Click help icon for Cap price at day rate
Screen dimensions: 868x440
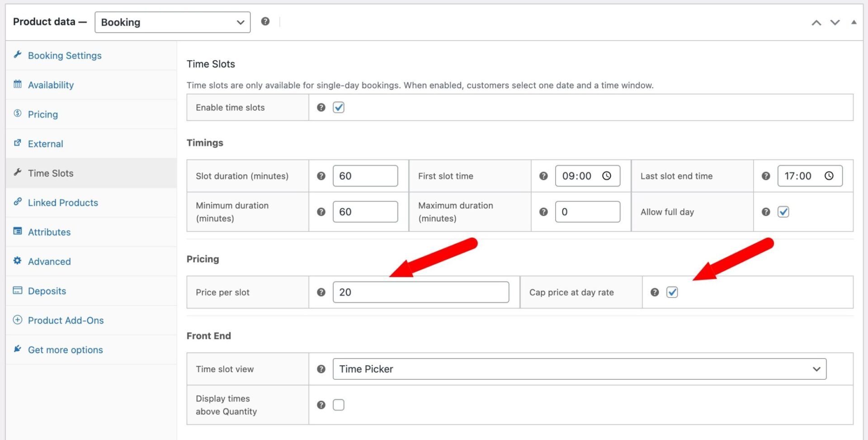pyautogui.click(x=654, y=292)
